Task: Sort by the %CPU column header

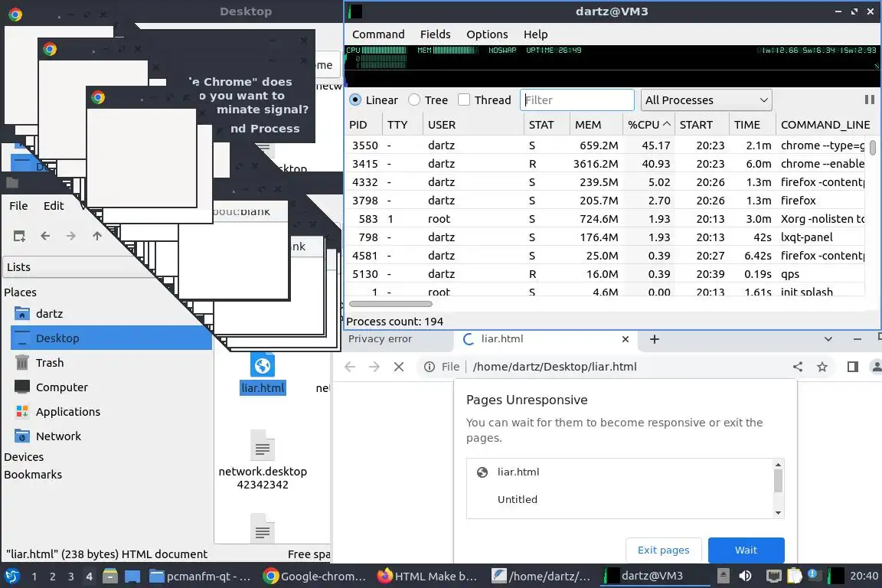Action: pos(648,125)
